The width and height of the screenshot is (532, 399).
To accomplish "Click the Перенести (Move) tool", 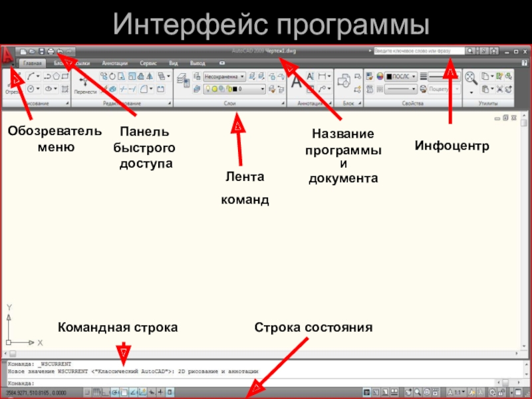I will click(85, 85).
